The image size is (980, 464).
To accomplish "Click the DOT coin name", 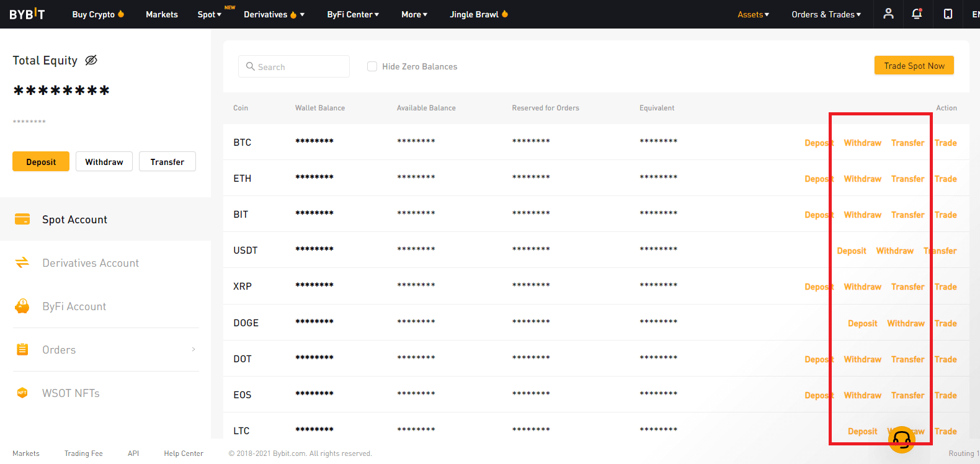I will [x=243, y=359].
